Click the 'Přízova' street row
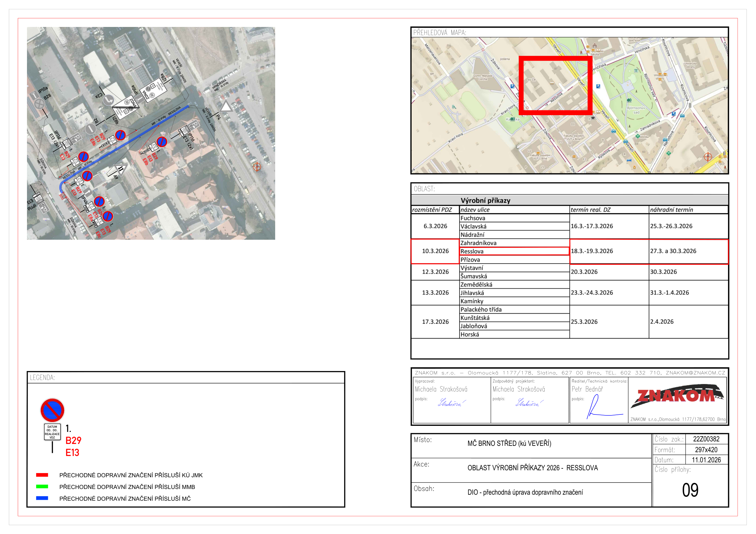The image size is (756, 534). (515, 260)
